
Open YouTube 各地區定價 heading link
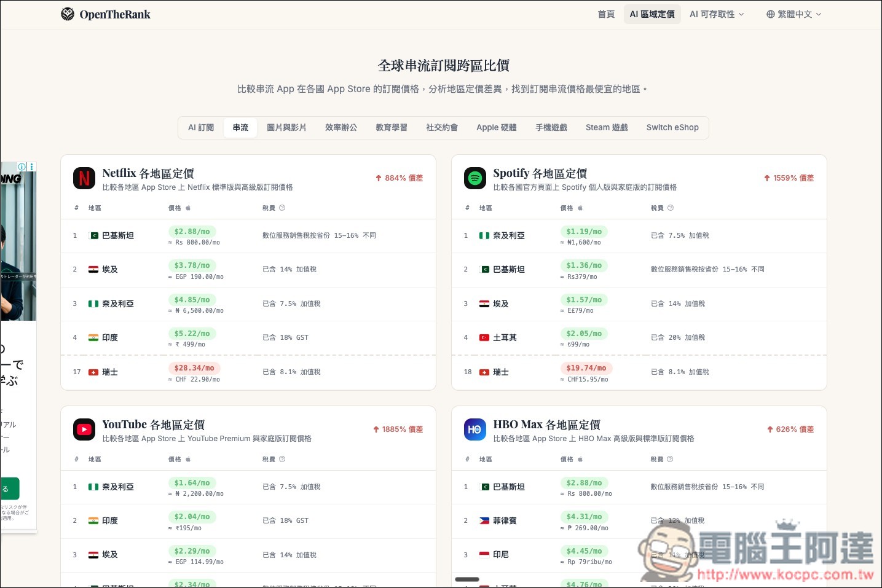pyautogui.click(x=153, y=425)
